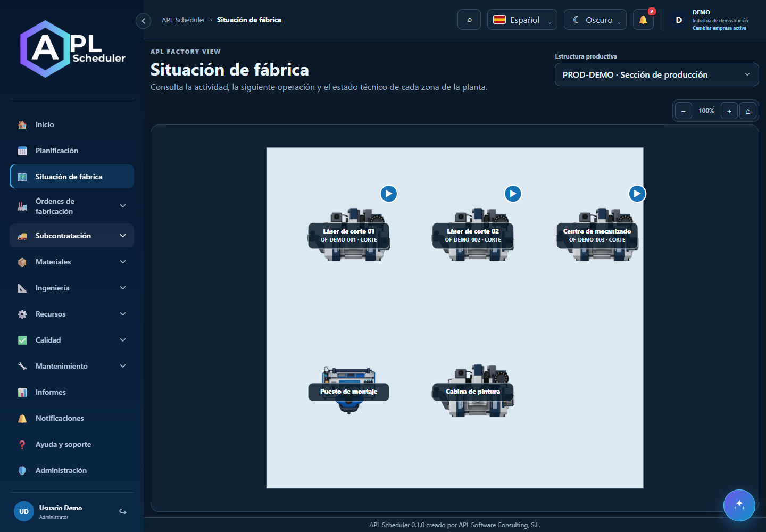Viewport: 766px width, 532px height.
Task: Log out using the arrow beside Usuario Demo
Action: tap(123, 511)
